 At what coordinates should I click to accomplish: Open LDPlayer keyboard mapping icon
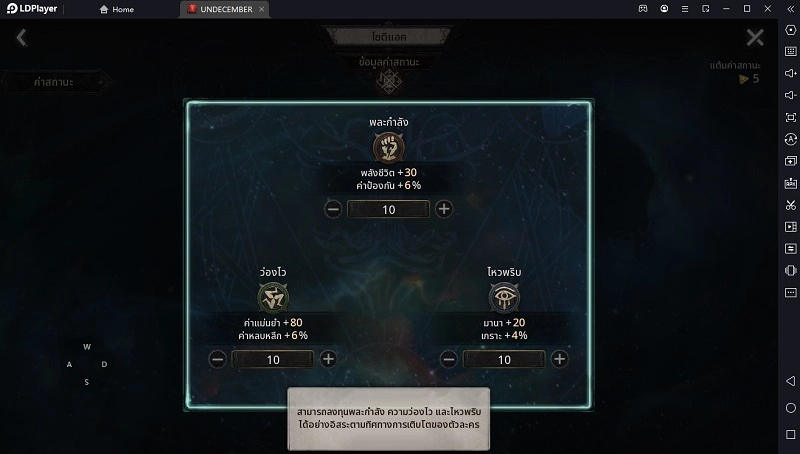pos(790,52)
